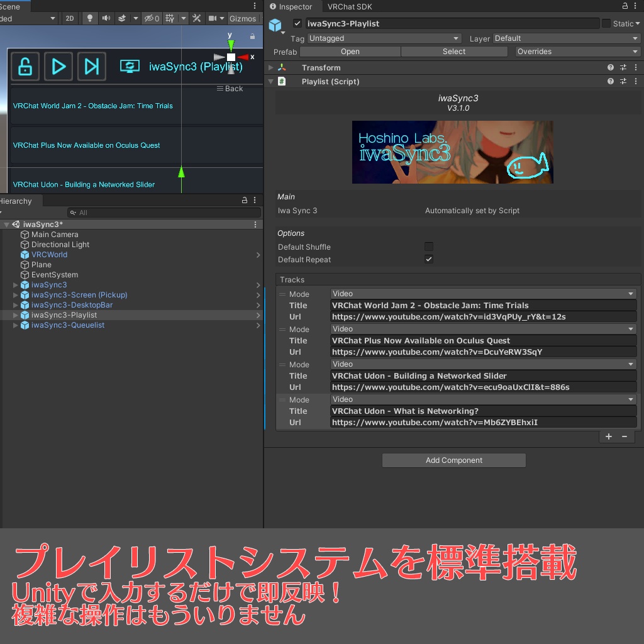The image size is (644, 644).
Task: Enable Default Shuffle checkbox
Action: coord(429,247)
